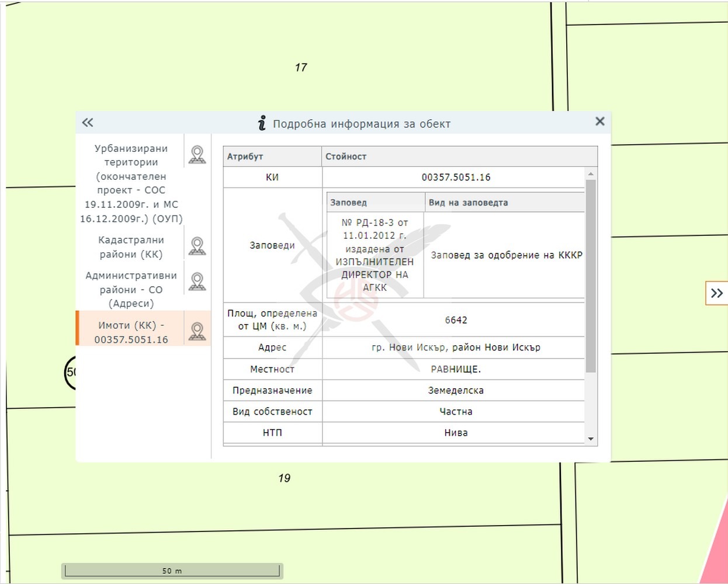Click the attribute table scrollbar thumb

click(x=591, y=274)
